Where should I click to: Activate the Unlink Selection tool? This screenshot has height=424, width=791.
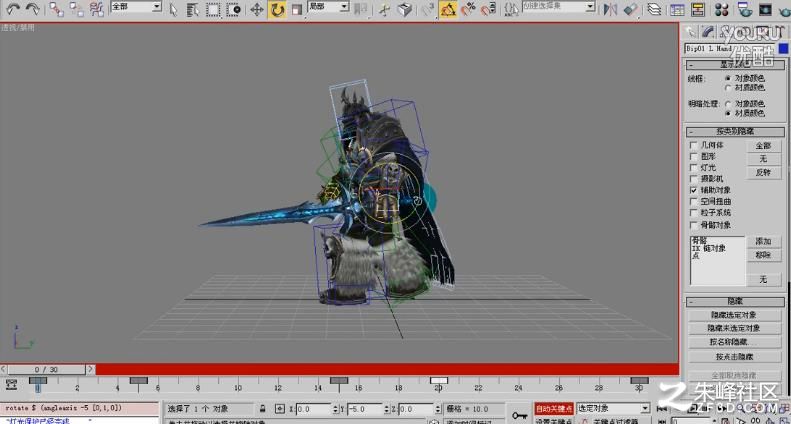77,9
